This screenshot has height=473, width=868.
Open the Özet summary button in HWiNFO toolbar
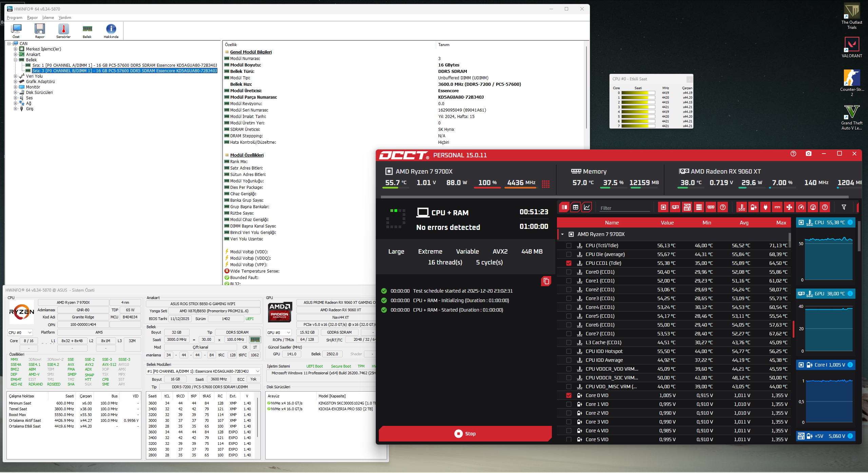click(16, 31)
